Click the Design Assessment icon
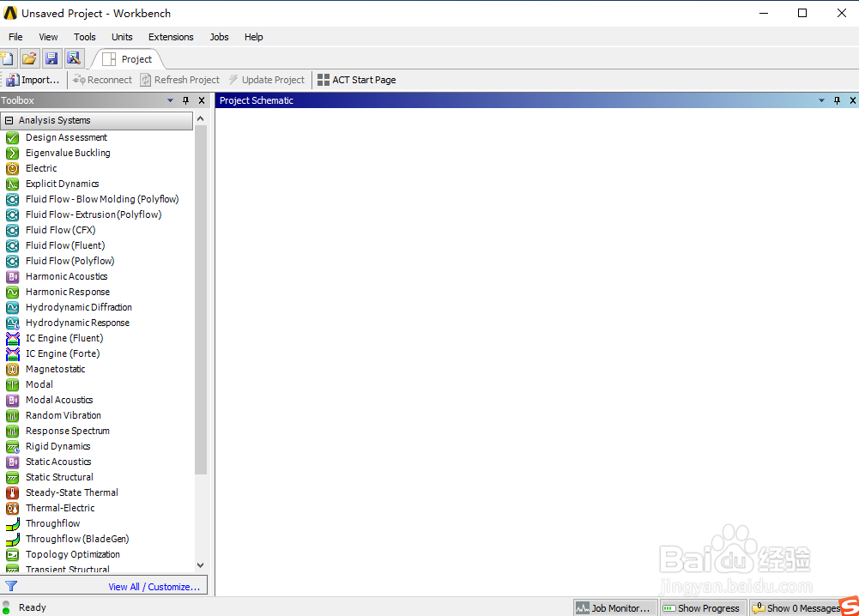Viewport: 859px width, 616px height. pyautogui.click(x=12, y=137)
